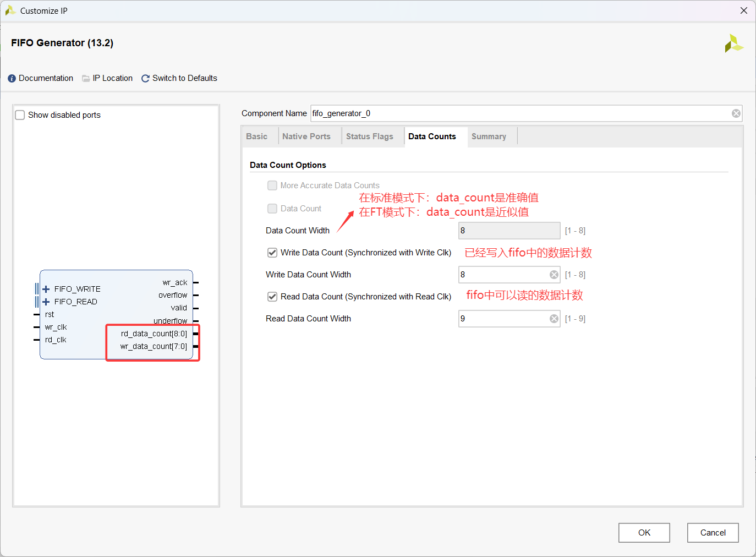Screen dimensions: 756x557
Task: Click the Data Count Options heading
Action: tap(288, 165)
